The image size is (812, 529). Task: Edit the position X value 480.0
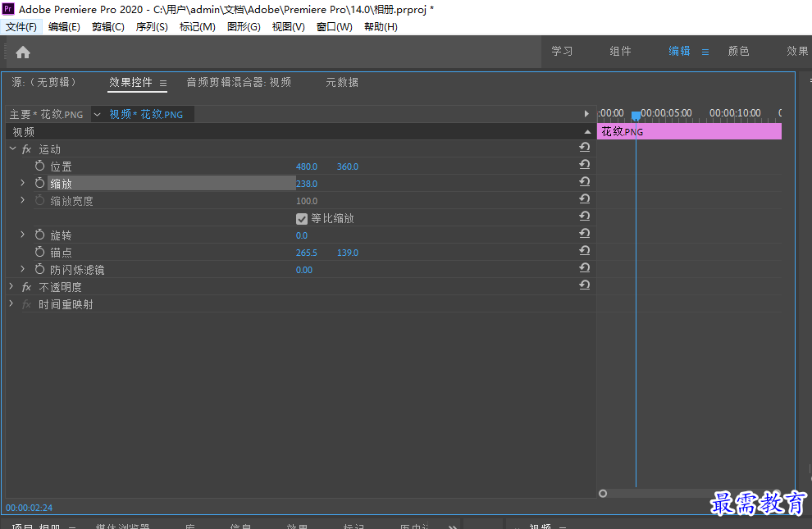point(307,166)
